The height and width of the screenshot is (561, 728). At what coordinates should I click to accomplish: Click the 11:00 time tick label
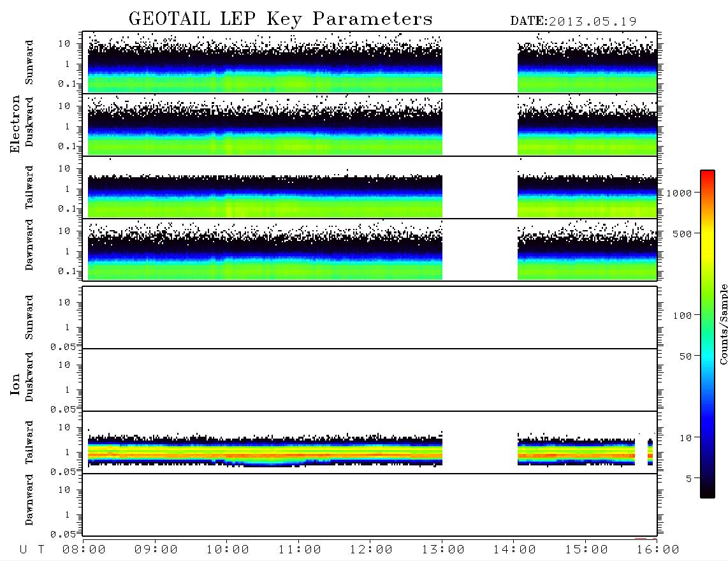300,550
